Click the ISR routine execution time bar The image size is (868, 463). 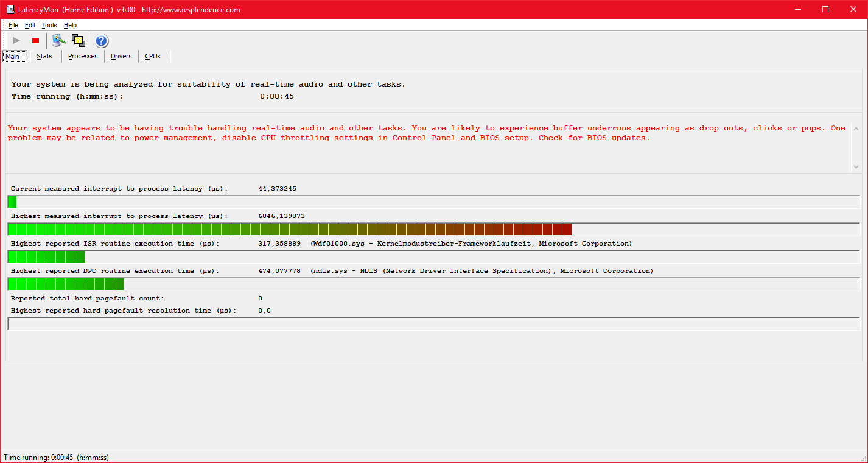434,256
